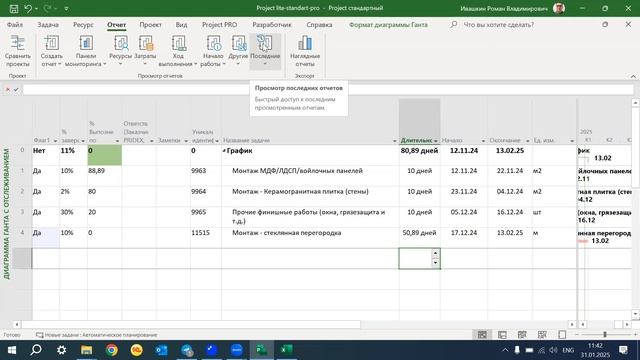The image size is (640, 360).
Task: Switch to Team Planner view in status bar
Action: tap(522, 335)
